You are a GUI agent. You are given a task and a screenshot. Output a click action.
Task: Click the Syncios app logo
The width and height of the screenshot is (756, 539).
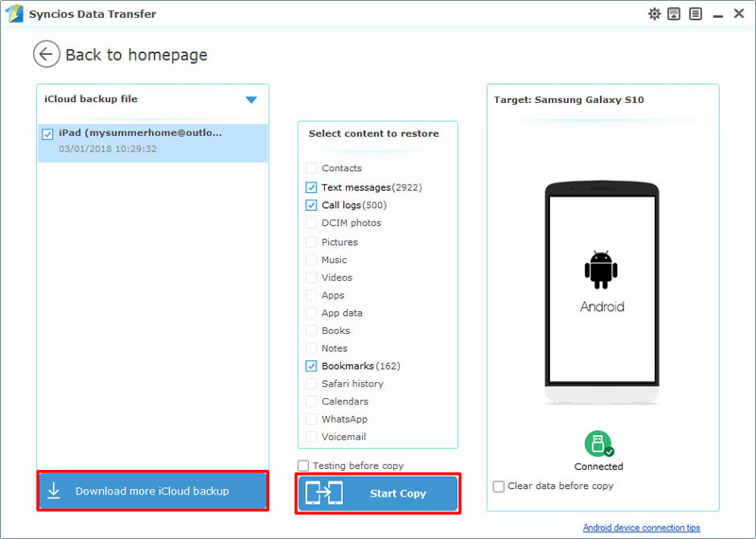[14, 13]
